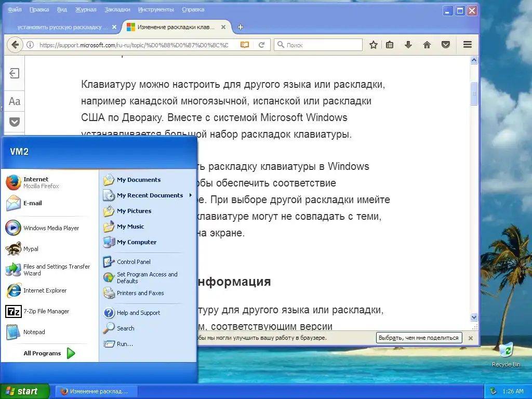The height and width of the screenshot is (399, 532).
Task: Close the Изменение раскладки tab
Action: pos(223,27)
